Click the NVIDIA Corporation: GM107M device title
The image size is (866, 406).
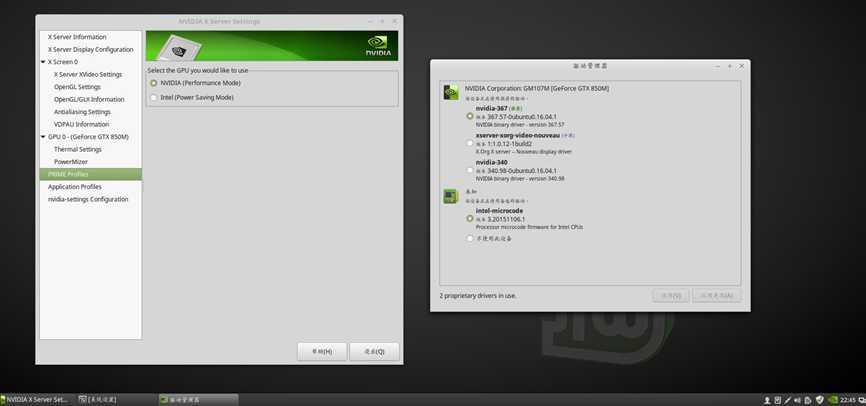click(x=537, y=88)
